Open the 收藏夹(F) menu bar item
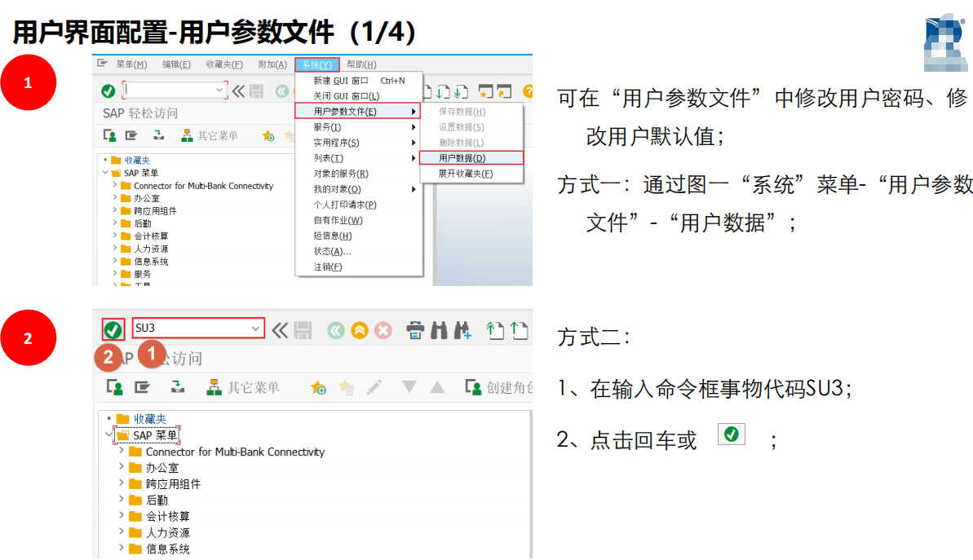Viewport: 973px width, 560px height. [x=224, y=64]
